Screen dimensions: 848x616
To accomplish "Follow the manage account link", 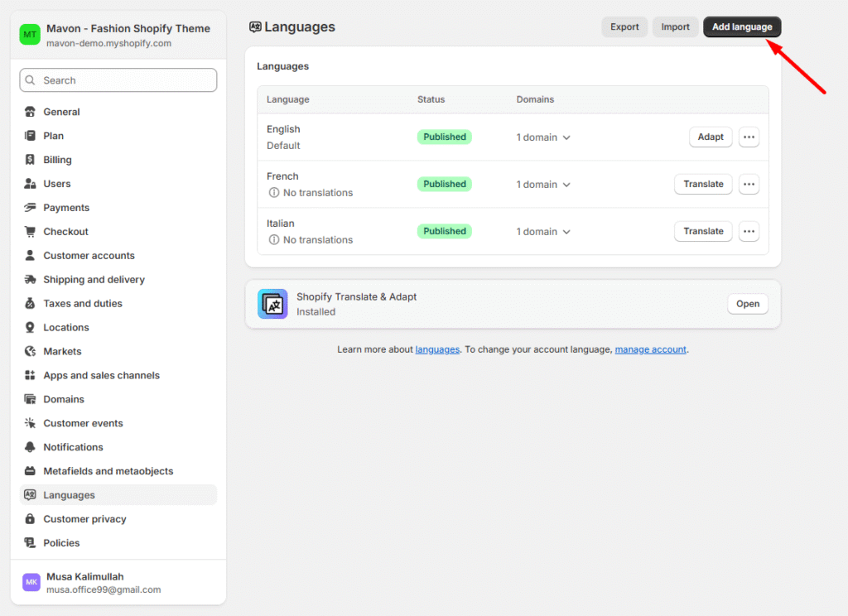I will pos(650,349).
